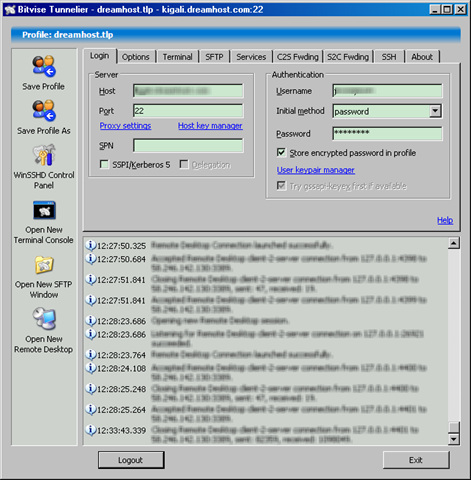Viewport: 471px width, 480px height.
Task: Open the User keypair manager link
Action: point(316,170)
